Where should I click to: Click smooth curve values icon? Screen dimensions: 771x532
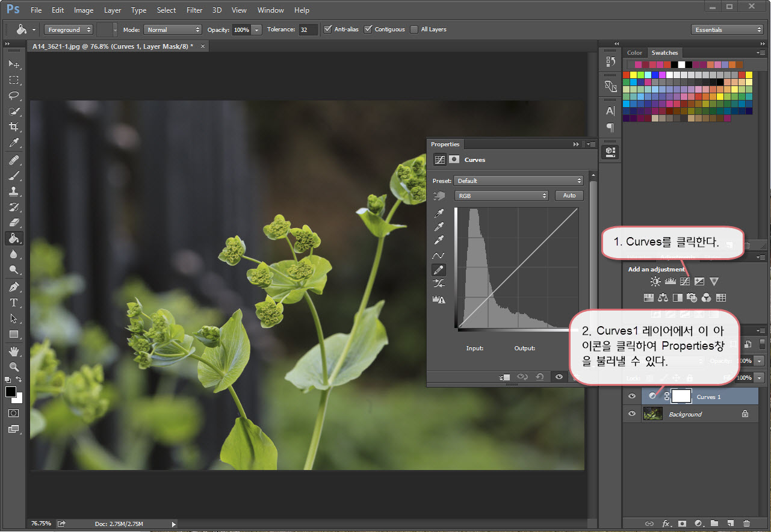pos(439,283)
